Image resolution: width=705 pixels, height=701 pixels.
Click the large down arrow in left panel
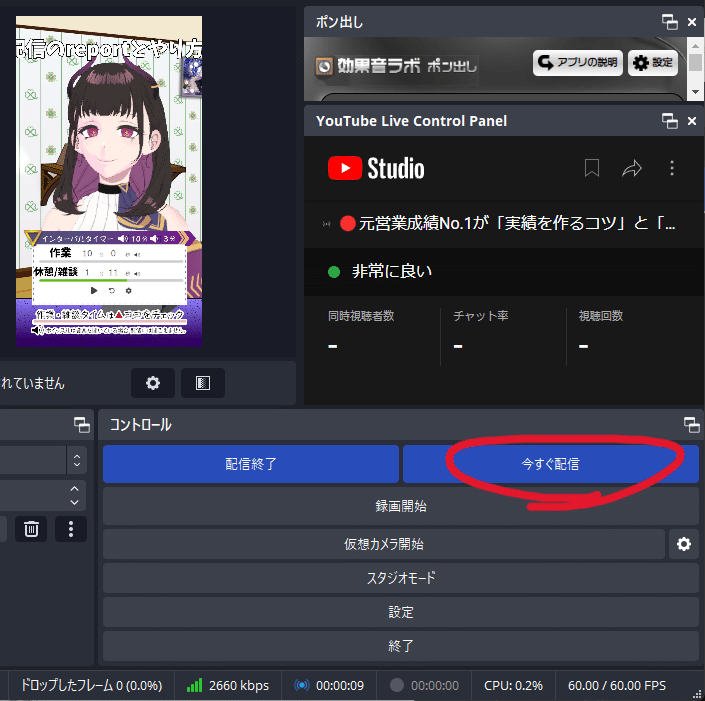[75, 503]
